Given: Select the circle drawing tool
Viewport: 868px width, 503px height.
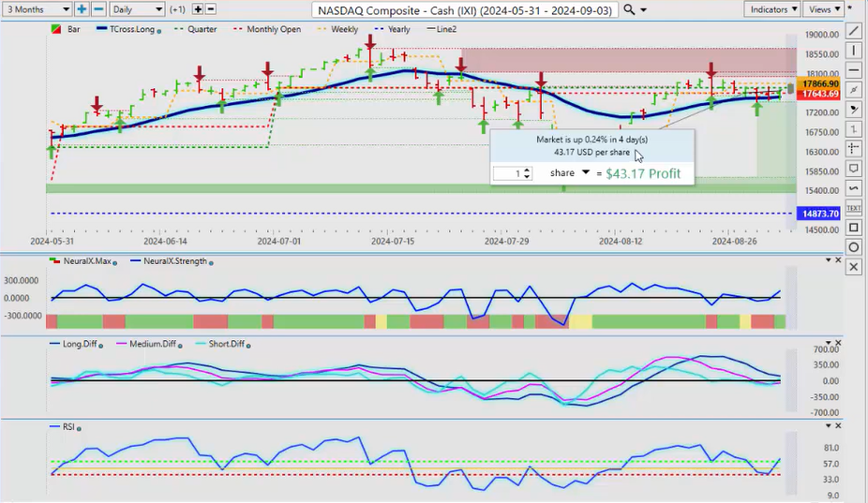Looking at the screenshot, I should 854,247.
